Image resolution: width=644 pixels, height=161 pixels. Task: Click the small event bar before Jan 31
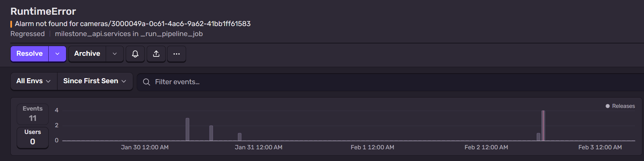coord(239,137)
